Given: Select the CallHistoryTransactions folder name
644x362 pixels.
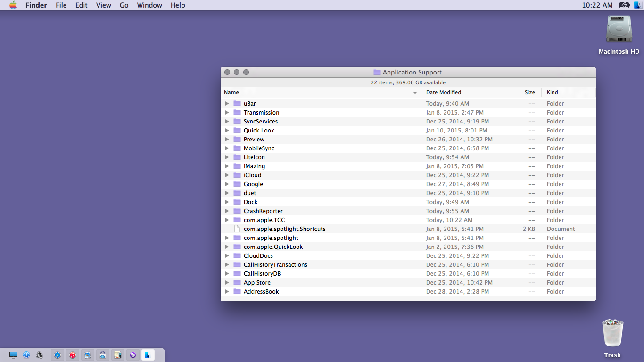Looking at the screenshot, I should click(275, 265).
